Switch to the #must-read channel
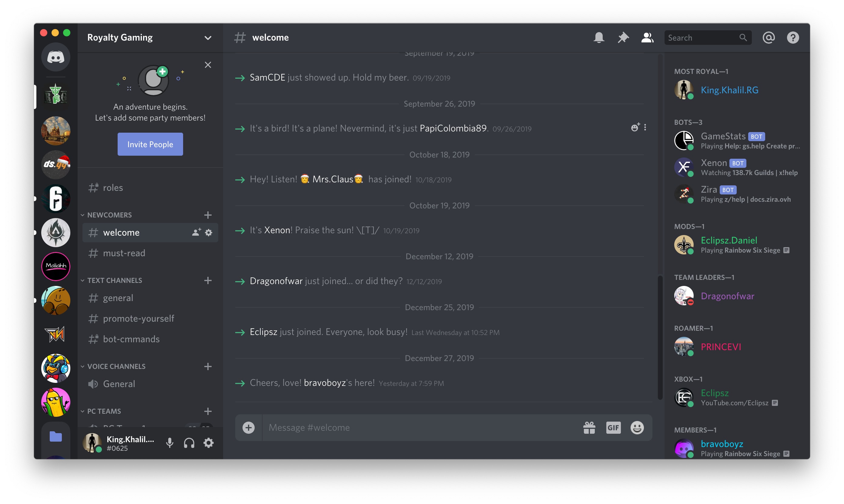Image resolution: width=844 pixels, height=504 pixels. [124, 253]
